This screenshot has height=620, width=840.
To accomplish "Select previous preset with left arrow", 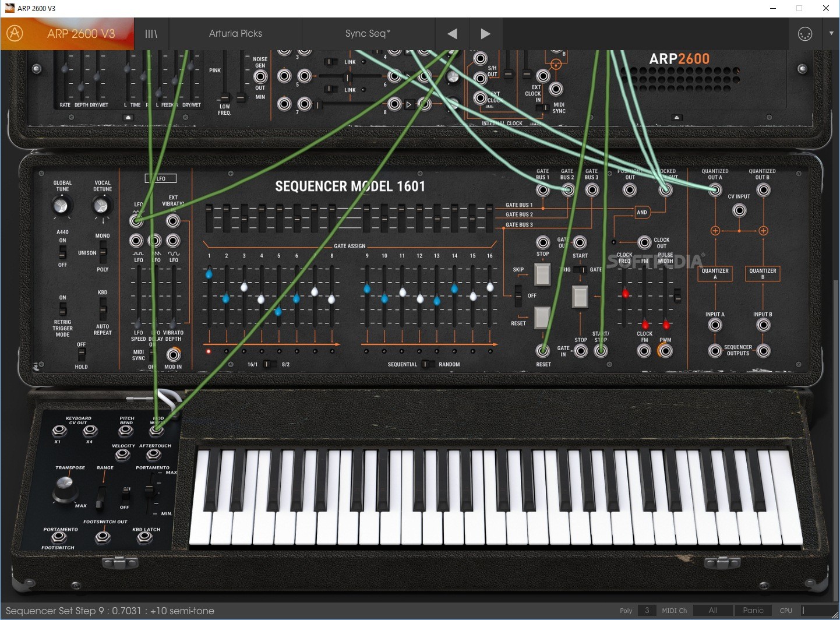I will click(x=452, y=34).
